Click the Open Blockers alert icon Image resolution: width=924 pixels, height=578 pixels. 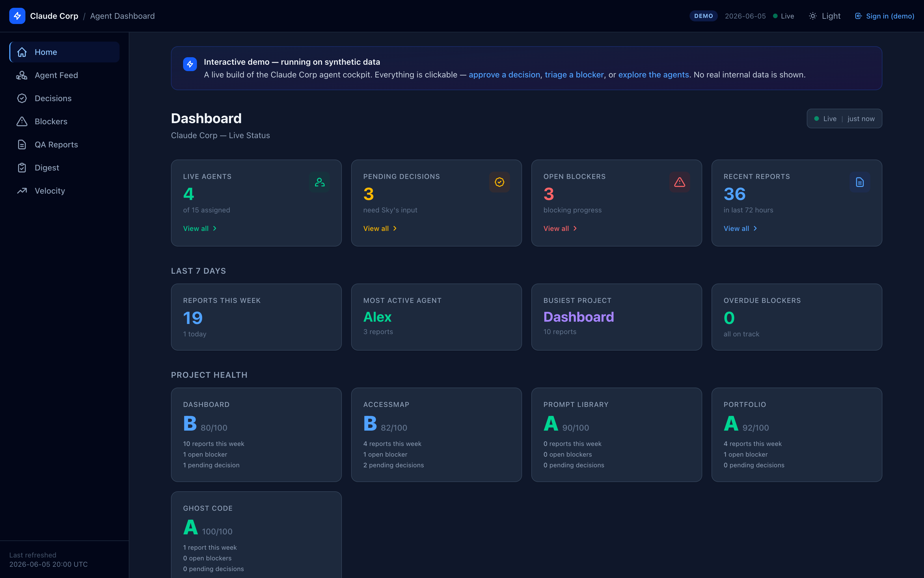click(x=680, y=182)
